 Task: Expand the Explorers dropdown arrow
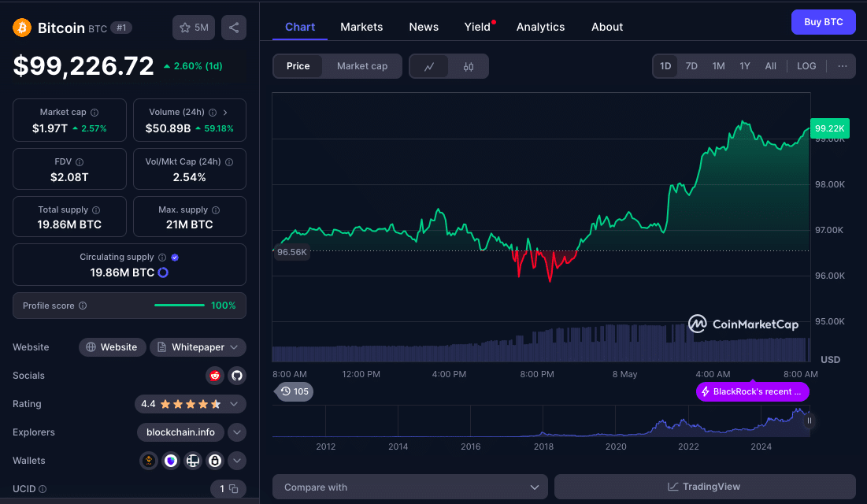[x=237, y=432]
